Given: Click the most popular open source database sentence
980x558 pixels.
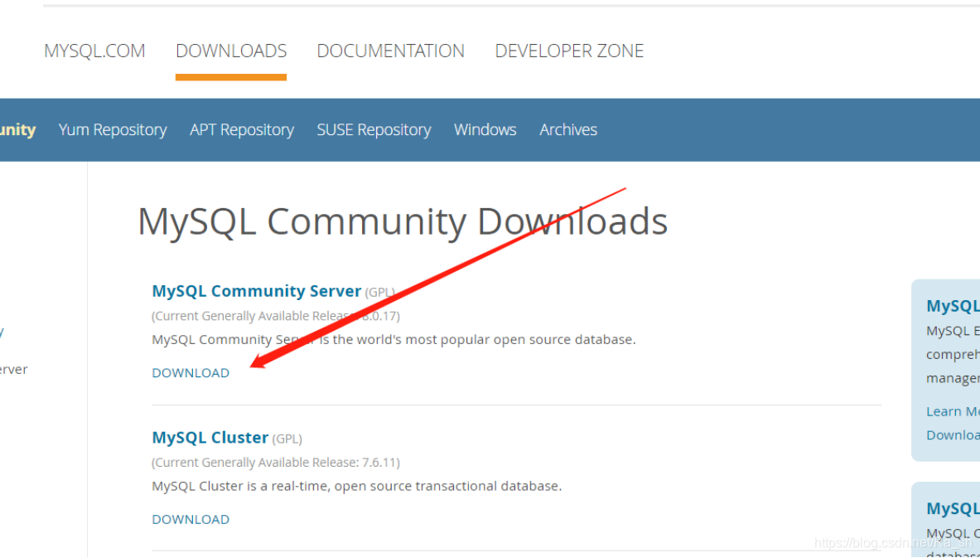Looking at the screenshot, I should (x=393, y=340).
